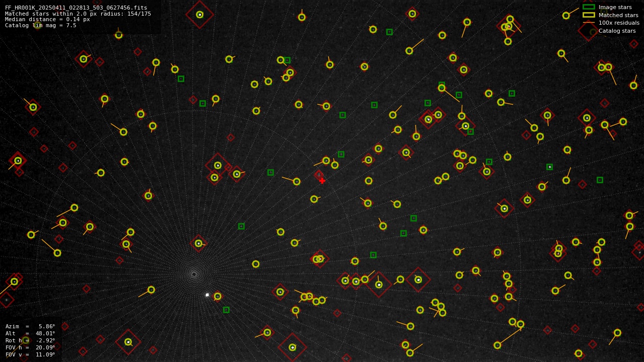
Task: Click the green Image stars legend swatch
Action: point(589,7)
